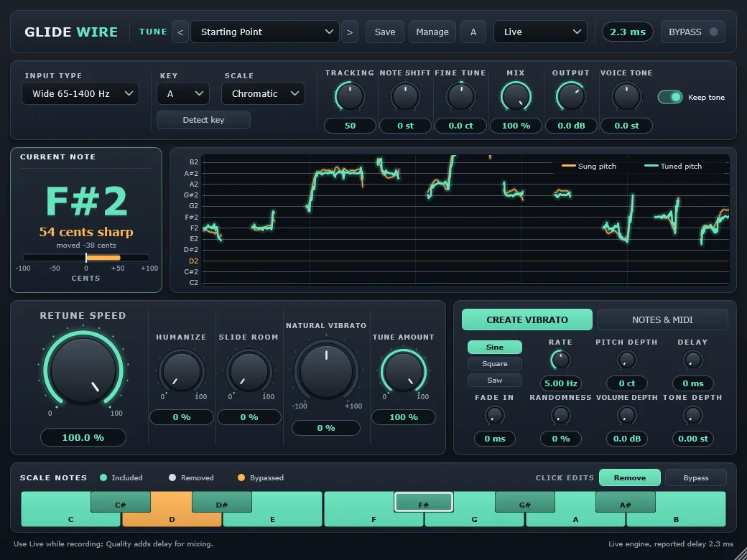Select the Sine vibrato shape
The height and width of the screenshot is (560, 747).
click(x=494, y=347)
